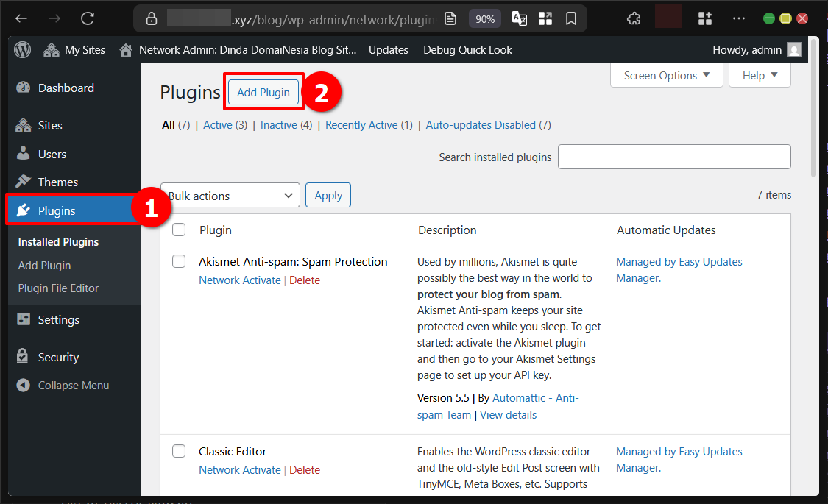The width and height of the screenshot is (828, 504).
Task: Expand the Screen Options panel
Action: point(666,75)
